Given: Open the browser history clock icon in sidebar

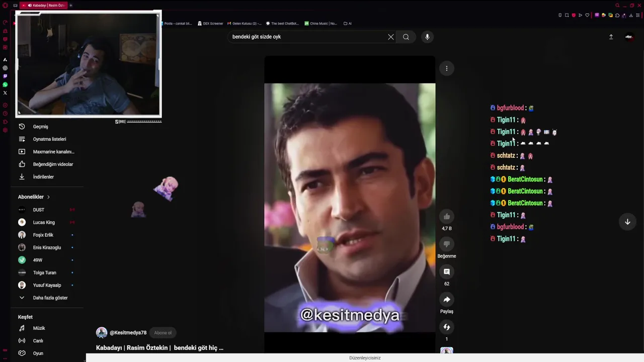Looking at the screenshot, I should [5, 114].
